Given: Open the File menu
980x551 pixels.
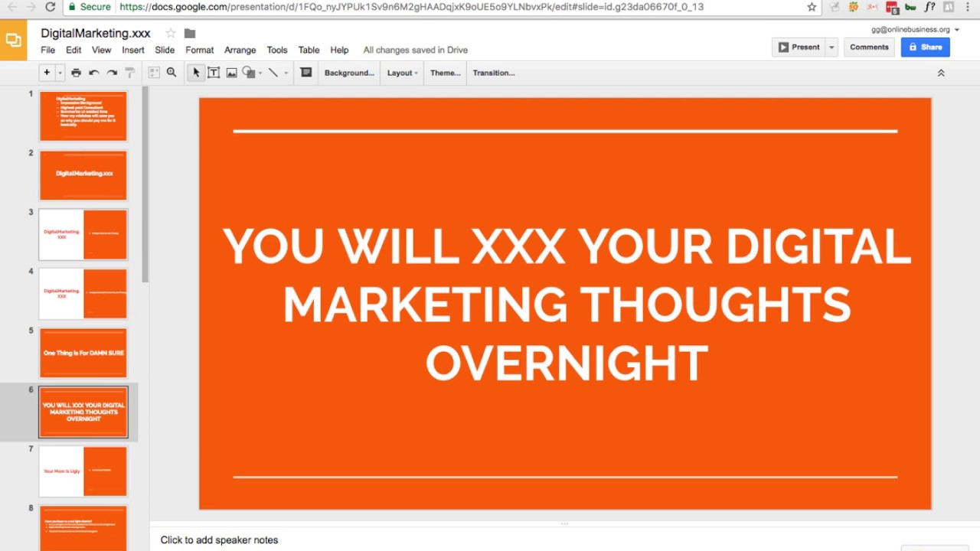Looking at the screenshot, I should point(47,50).
